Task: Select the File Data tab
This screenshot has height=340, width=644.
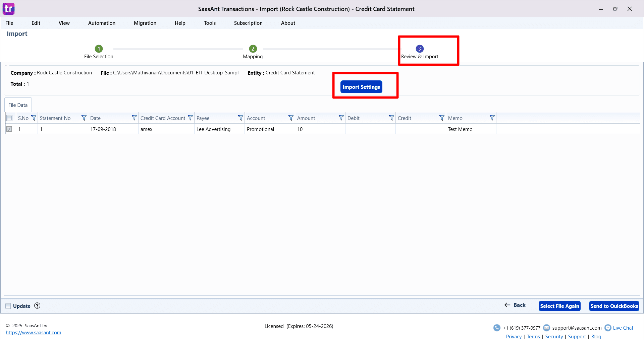Action: [x=18, y=105]
